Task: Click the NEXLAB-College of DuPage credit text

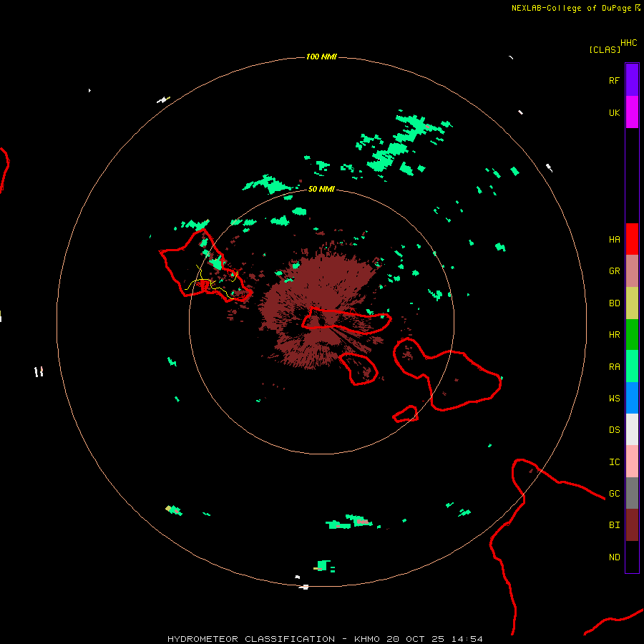Action: [571, 8]
